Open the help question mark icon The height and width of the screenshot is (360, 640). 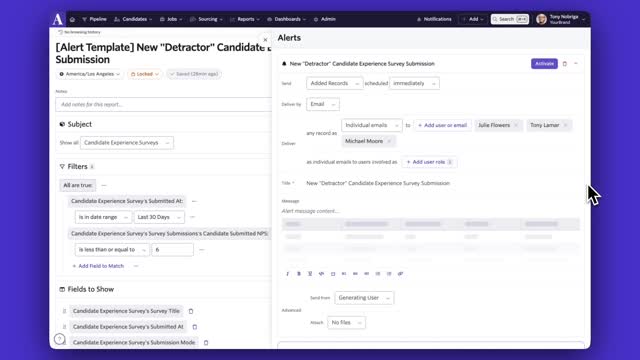point(60,339)
